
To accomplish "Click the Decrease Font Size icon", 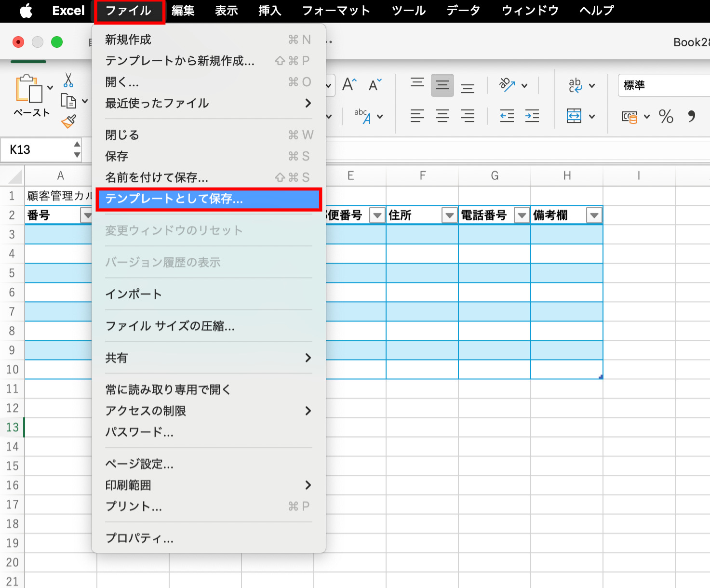I will tap(375, 85).
